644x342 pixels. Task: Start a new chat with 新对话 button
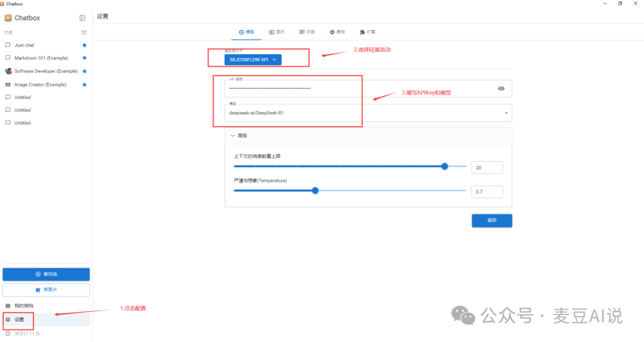(46, 274)
